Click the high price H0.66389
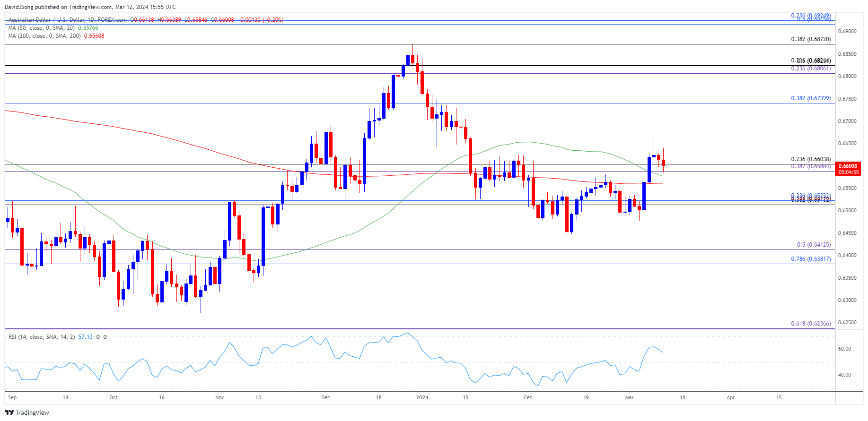This screenshot has width=868, height=421. tap(169, 20)
